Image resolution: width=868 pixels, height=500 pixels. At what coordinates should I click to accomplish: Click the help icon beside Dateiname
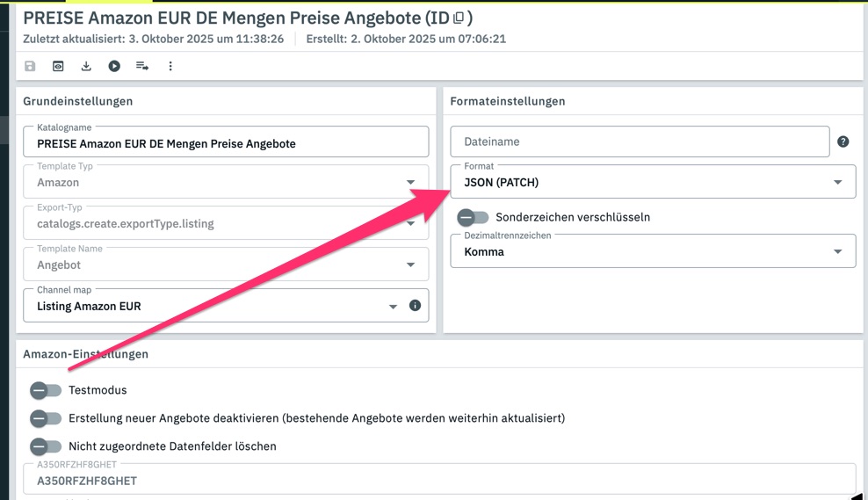coord(843,141)
